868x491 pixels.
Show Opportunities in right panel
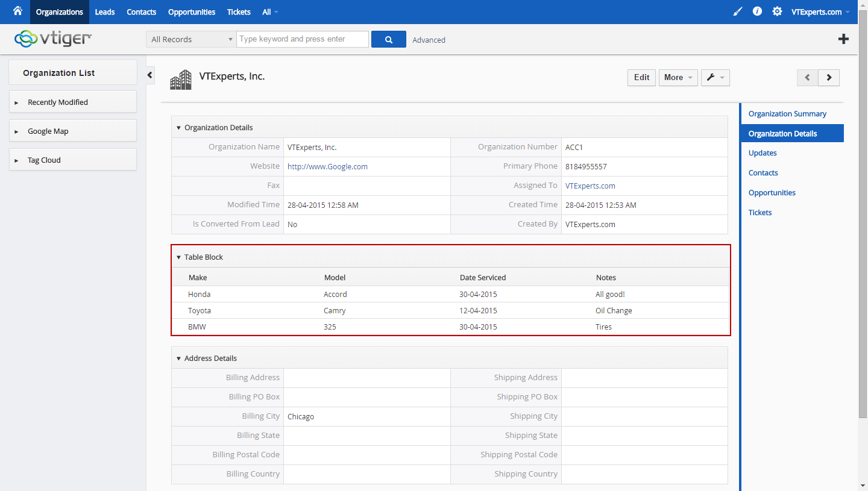[x=772, y=193]
